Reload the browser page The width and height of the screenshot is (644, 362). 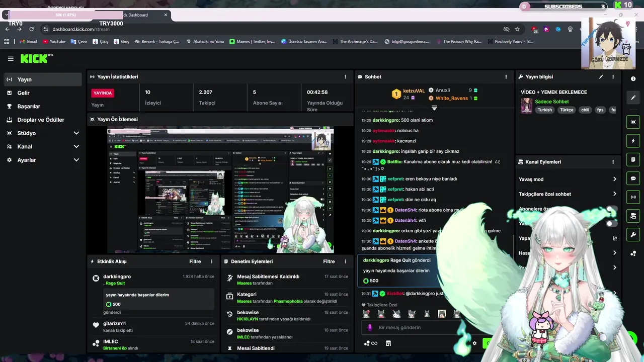click(31, 29)
